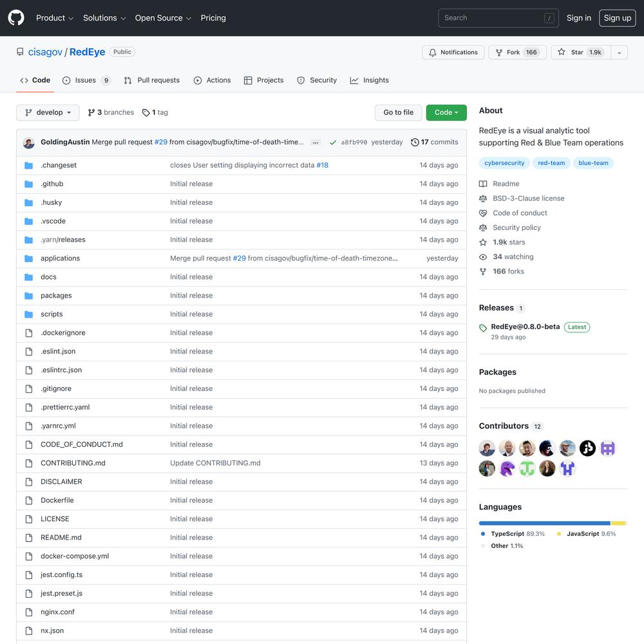Click the TypeScript segment of language bar

pos(544,523)
